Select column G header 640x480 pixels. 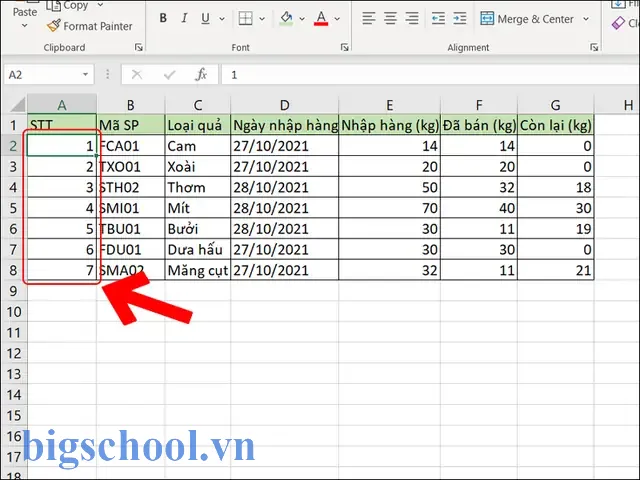tap(556, 105)
